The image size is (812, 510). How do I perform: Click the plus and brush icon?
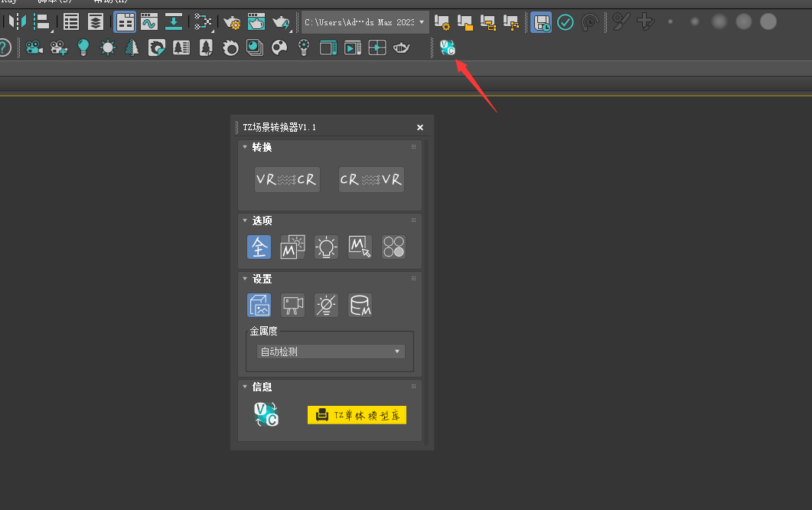coord(645,21)
